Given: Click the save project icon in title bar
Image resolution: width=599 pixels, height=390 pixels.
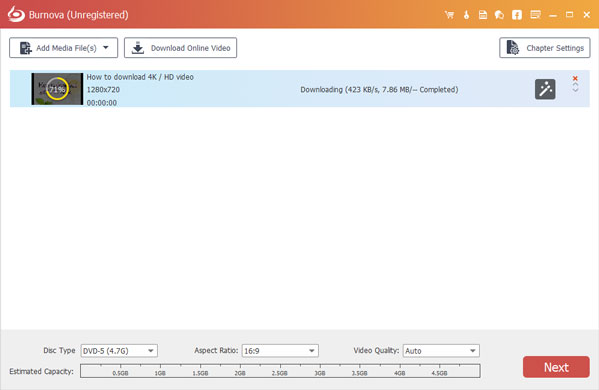Looking at the screenshot, I should click(x=483, y=15).
